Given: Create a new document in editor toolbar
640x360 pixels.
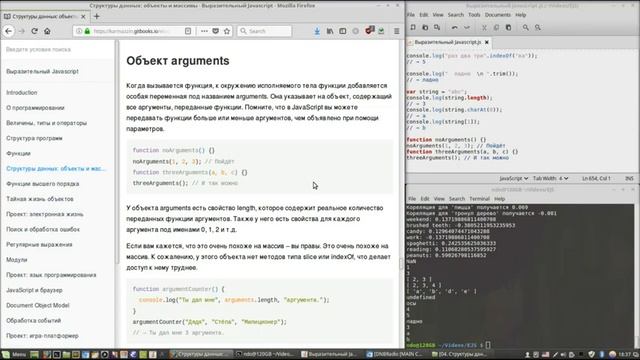Looking at the screenshot, I should (413, 27).
